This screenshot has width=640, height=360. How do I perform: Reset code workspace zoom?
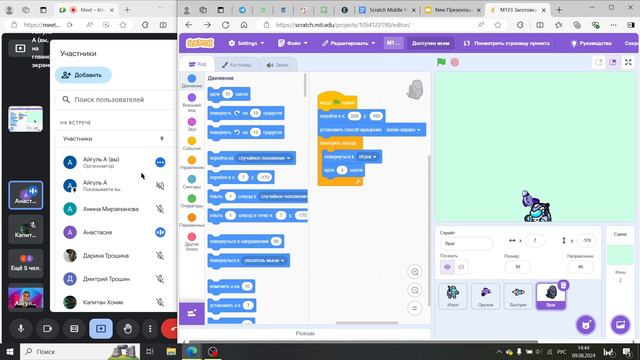click(415, 308)
